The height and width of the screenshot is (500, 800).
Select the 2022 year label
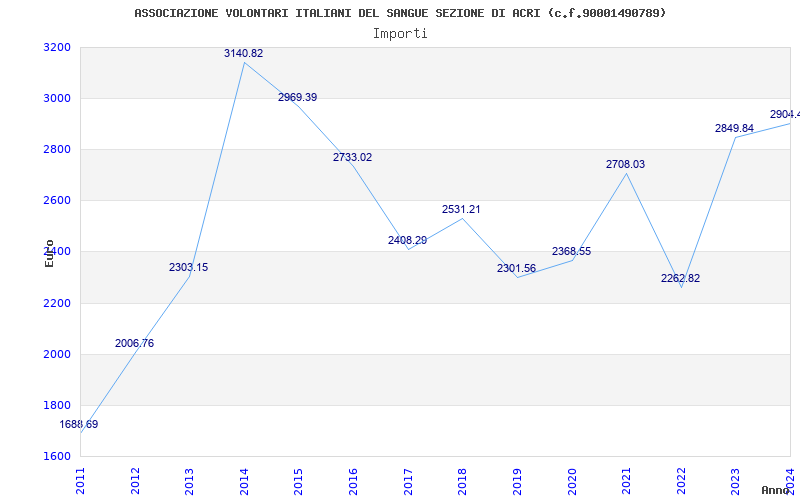click(x=681, y=481)
